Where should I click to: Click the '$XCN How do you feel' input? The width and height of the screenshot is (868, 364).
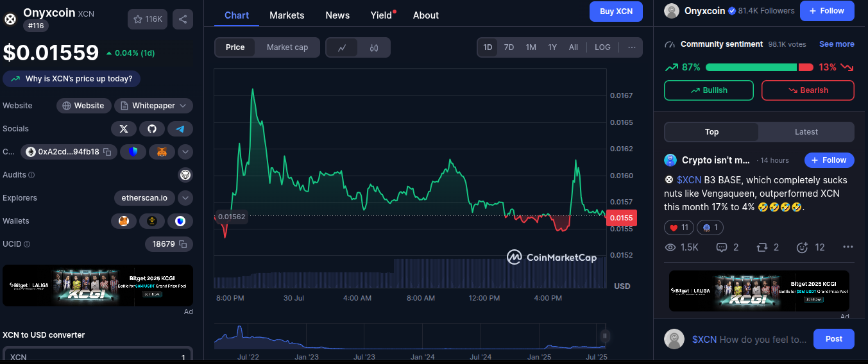pos(749,340)
